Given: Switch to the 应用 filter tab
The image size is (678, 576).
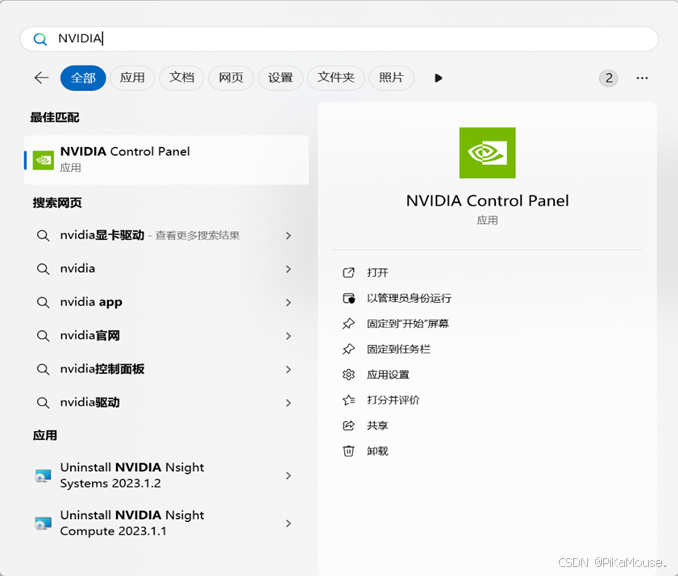Looking at the screenshot, I should coord(132,78).
